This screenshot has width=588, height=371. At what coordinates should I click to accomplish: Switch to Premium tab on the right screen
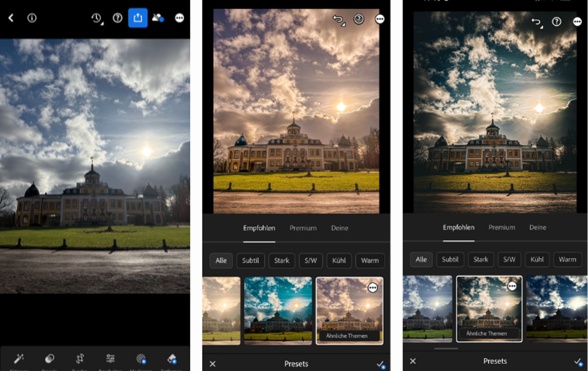click(501, 227)
